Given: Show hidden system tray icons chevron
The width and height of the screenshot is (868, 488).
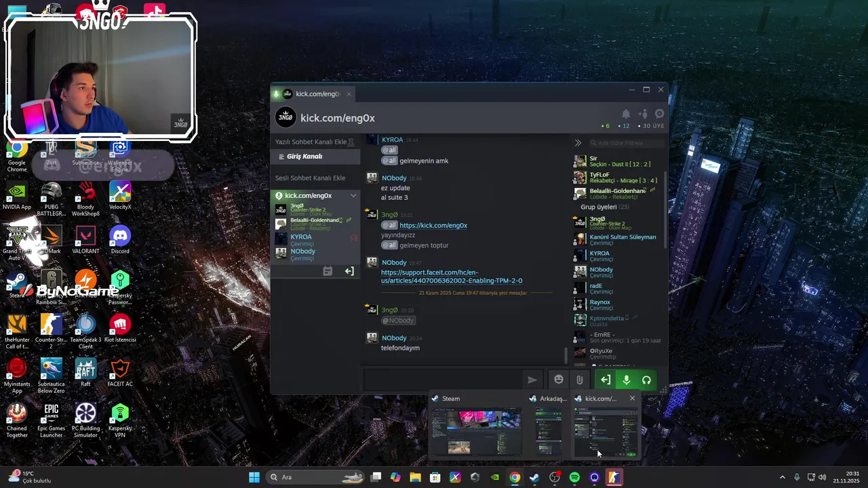Looking at the screenshot, I should pyautogui.click(x=782, y=477).
